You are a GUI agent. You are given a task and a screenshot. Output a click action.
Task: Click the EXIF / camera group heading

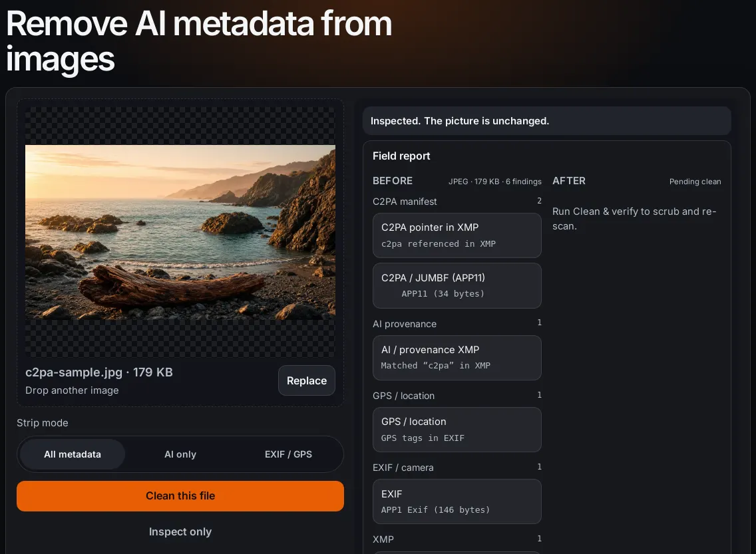(x=403, y=468)
